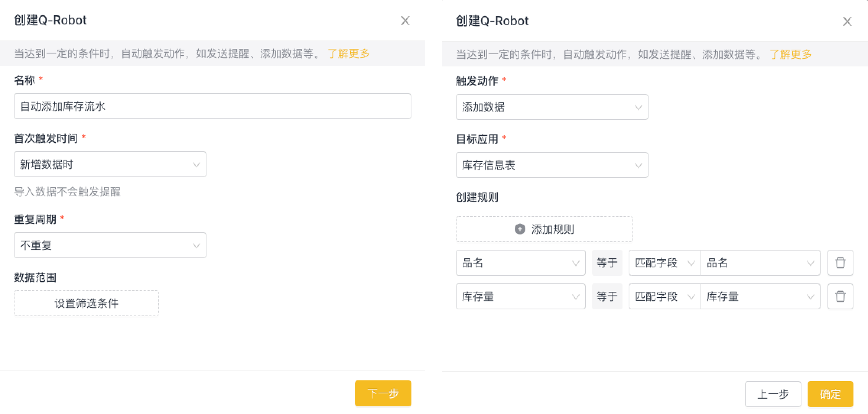Screen dimensions: 868x414
Task: Open 匹配字段 dropdown in 库存量 row
Action: (x=665, y=296)
